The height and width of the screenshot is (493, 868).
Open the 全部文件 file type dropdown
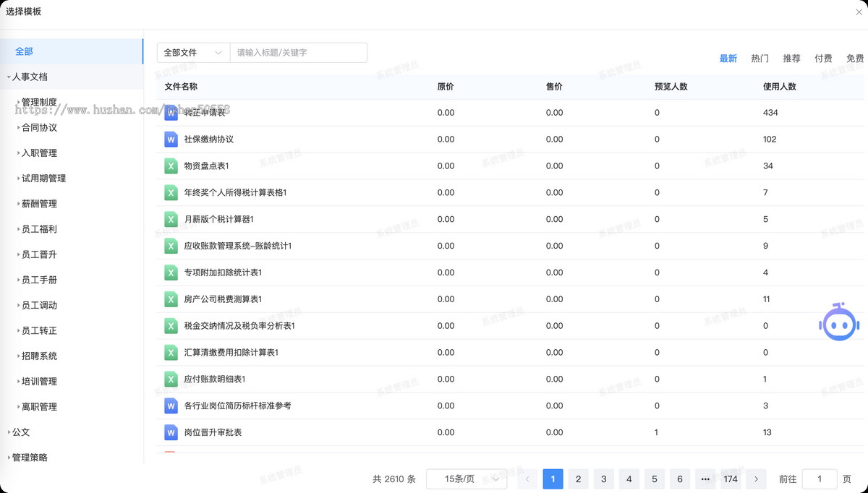point(193,53)
